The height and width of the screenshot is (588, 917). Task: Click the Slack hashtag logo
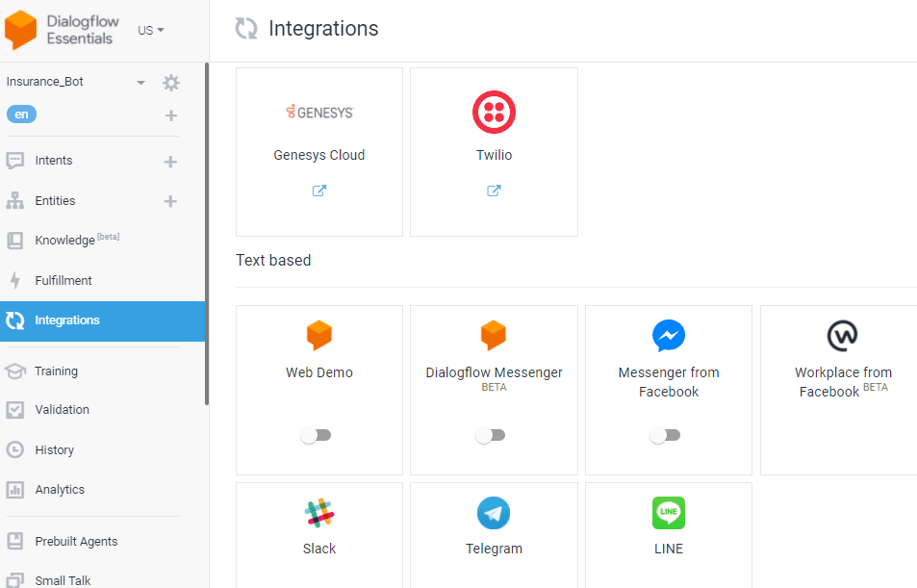point(319,513)
